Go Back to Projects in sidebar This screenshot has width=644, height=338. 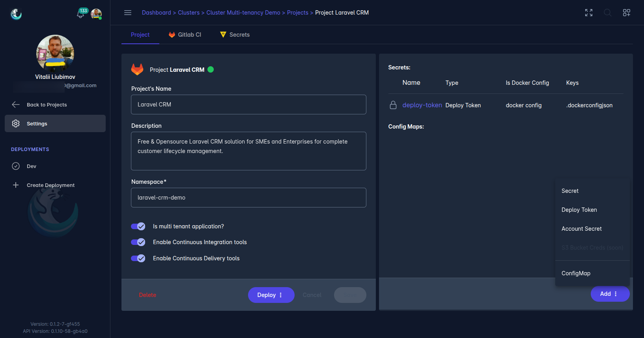pyautogui.click(x=55, y=105)
